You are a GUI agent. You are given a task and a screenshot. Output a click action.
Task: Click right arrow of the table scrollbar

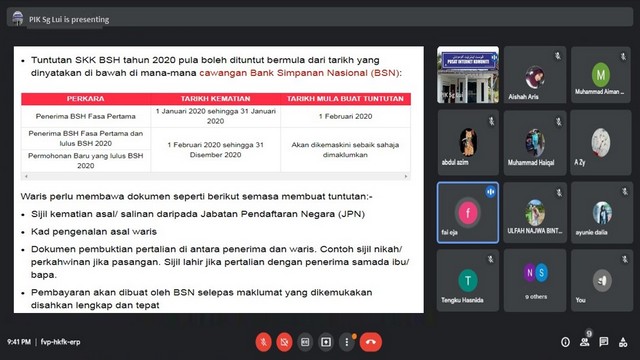point(406,176)
